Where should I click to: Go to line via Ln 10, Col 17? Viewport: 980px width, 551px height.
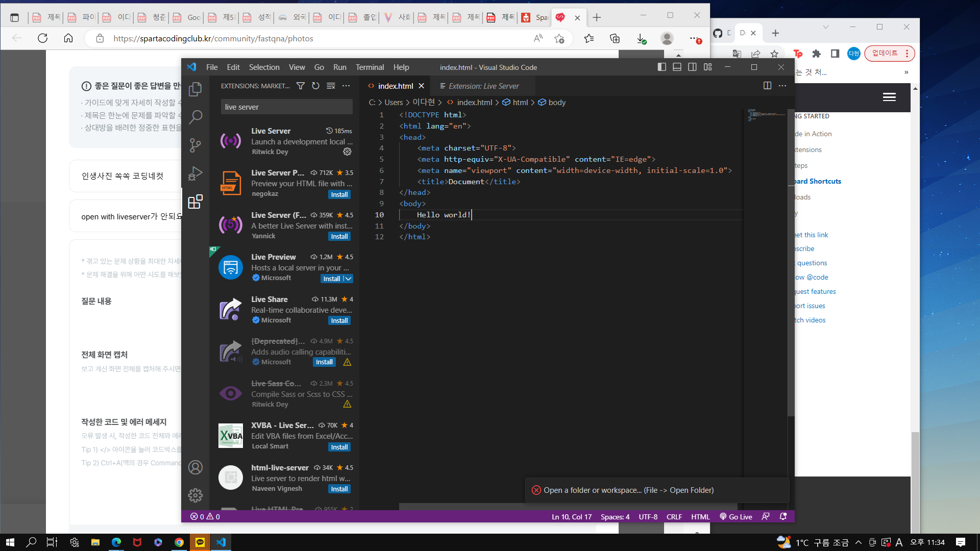572,516
